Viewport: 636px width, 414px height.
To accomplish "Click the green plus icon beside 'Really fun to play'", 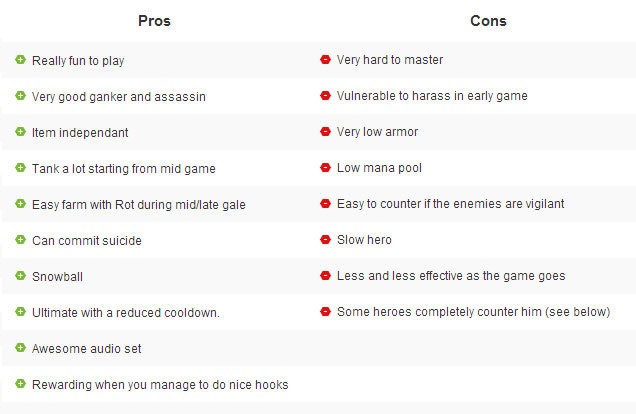I will click(x=21, y=60).
